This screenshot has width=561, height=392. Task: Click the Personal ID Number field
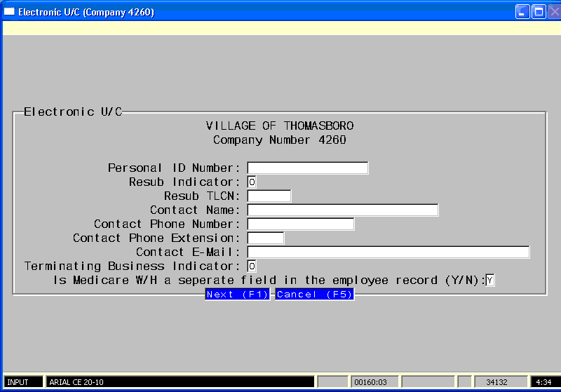[x=307, y=168]
